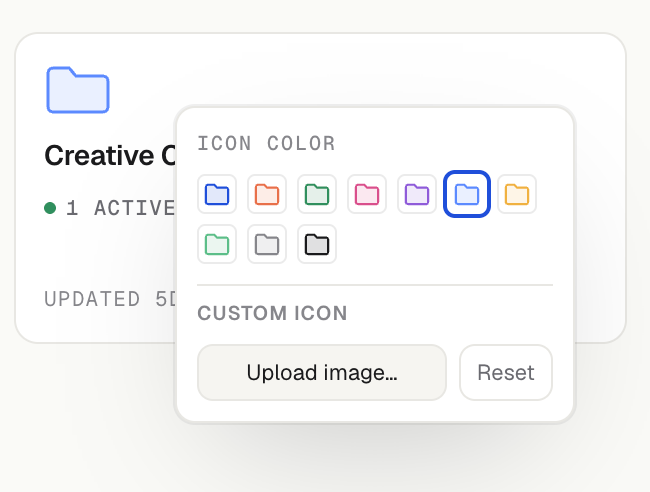Click the currently selected light blue folder swatch
650x492 pixels.
click(467, 194)
